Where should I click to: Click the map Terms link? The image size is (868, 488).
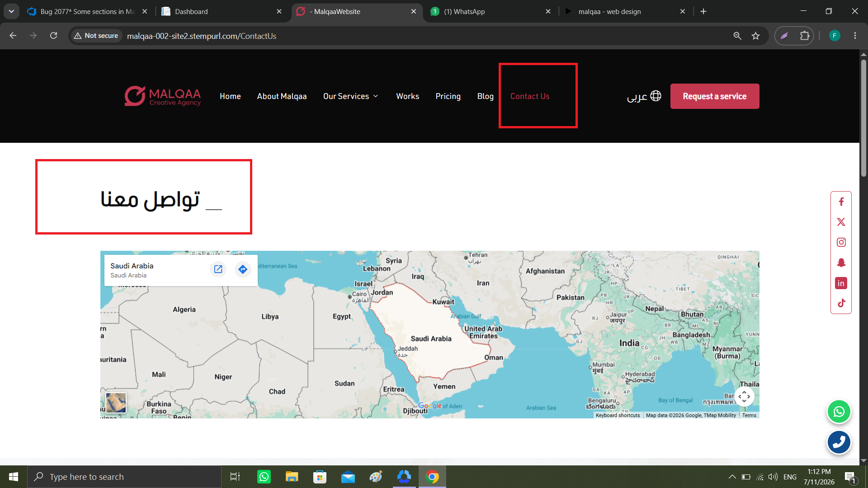pos(749,415)
